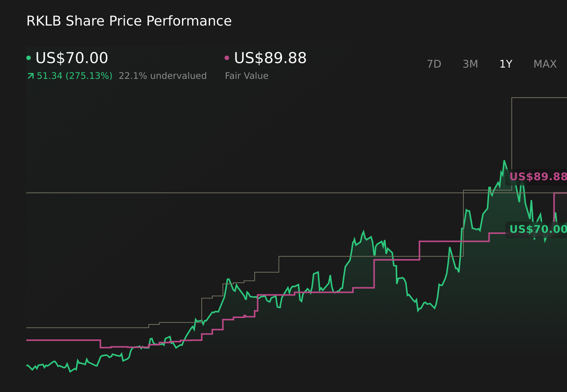Click the green US$70.00 chart label

click(538, 229)
